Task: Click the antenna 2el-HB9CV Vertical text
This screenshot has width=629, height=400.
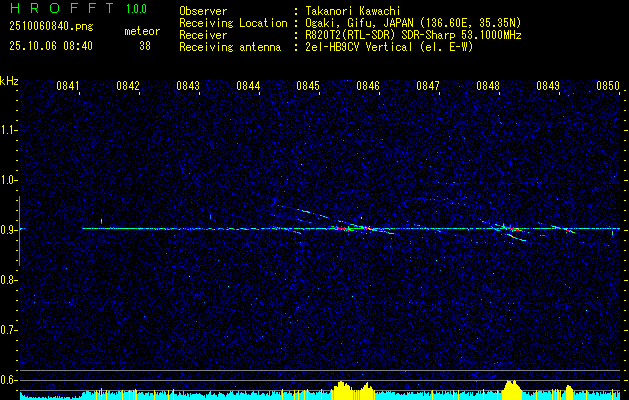Action: [x=387, y=47]
